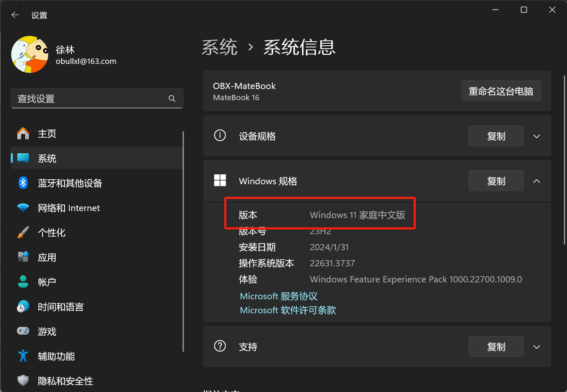This screenshot has width=567, height=392.
Task: Copy the 设备规格 section
Action: pos(496,136)
